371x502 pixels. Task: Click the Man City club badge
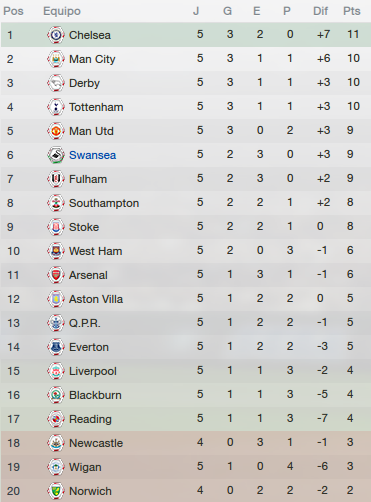tap(56, 59)
